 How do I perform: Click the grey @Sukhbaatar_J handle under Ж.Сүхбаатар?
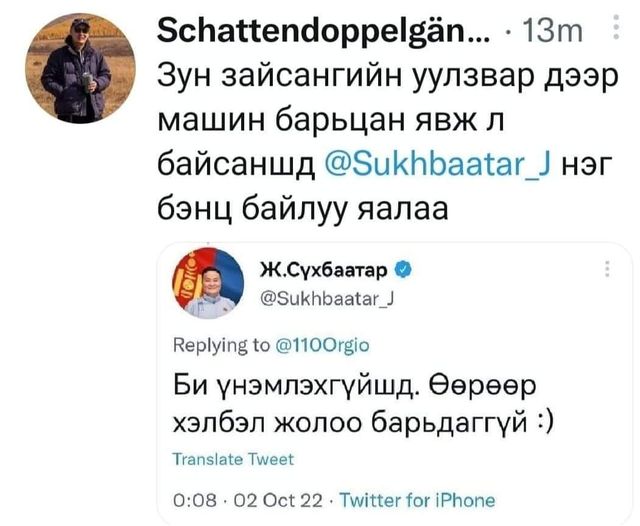point(326,300)
